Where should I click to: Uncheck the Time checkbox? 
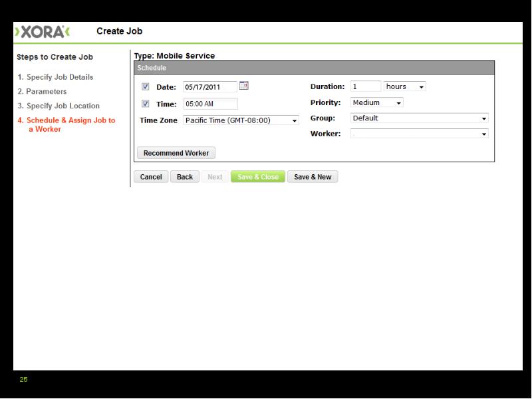click(145, 104)
